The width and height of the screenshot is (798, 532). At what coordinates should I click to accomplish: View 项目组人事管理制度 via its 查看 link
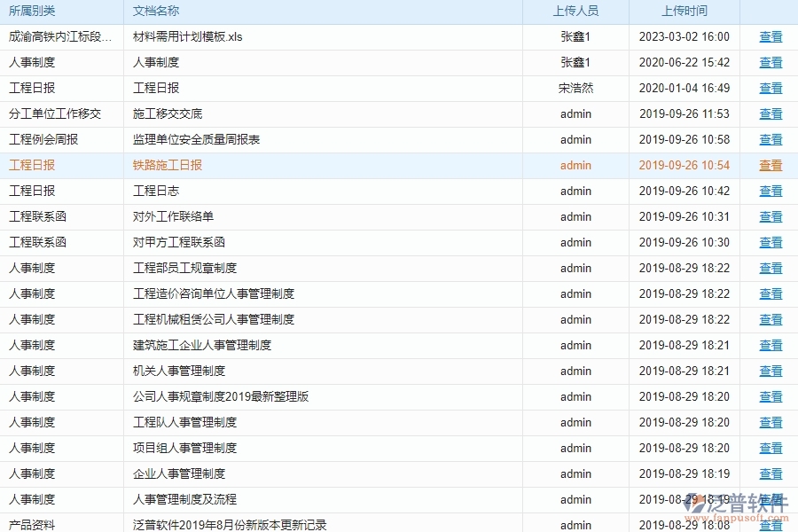[770, 448]
